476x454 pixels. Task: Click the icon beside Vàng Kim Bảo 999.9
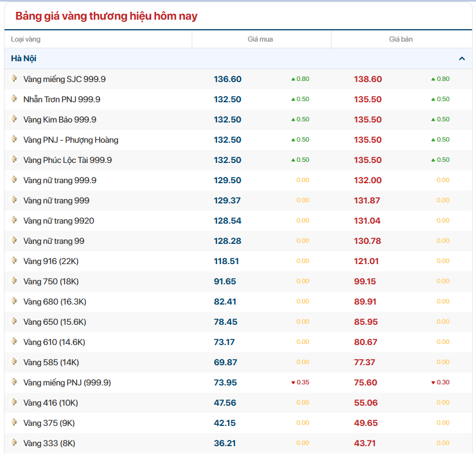[14, 119]
